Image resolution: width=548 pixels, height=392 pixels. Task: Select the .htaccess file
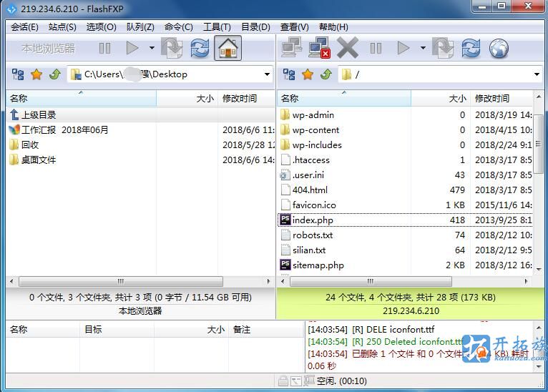coord(406,160)
